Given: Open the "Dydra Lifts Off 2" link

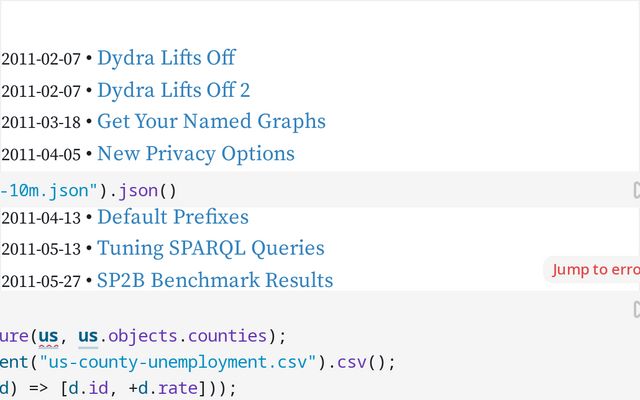Looking at the screenshot, I should [173, 90].
